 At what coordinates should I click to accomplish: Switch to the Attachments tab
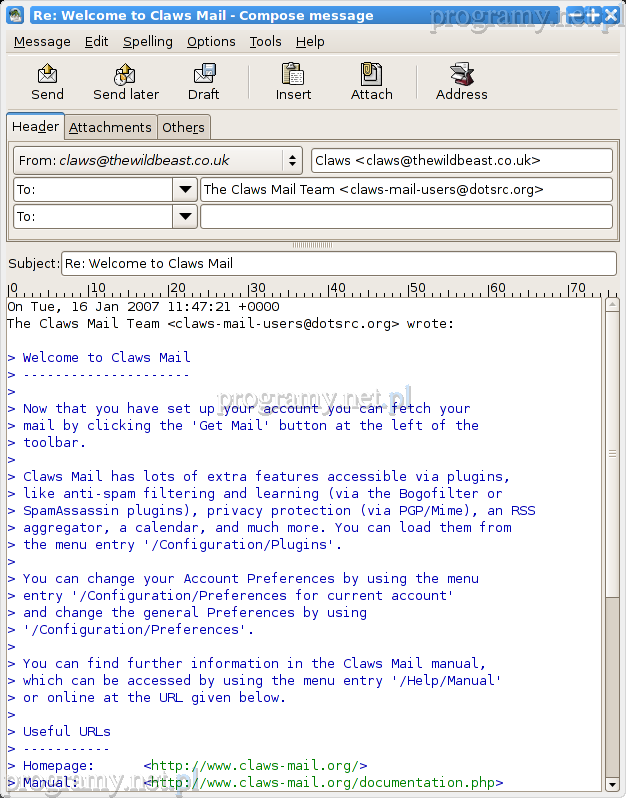coord(110,127)
